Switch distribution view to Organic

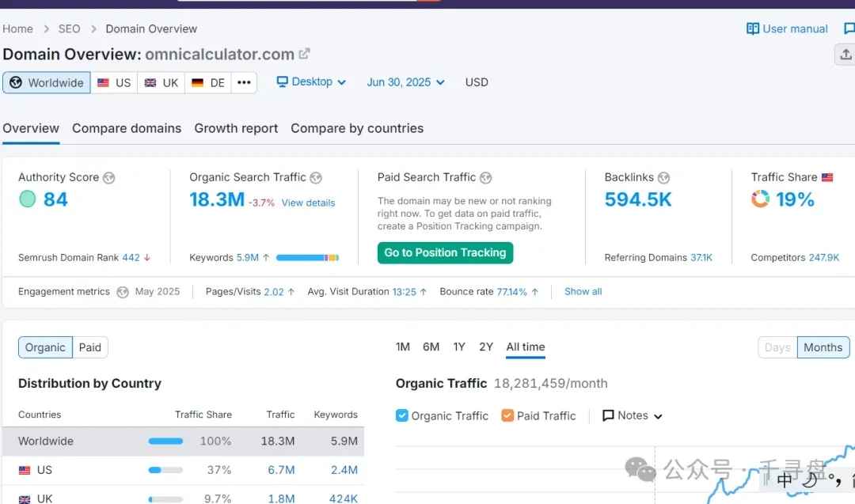(x=45, y=347)
